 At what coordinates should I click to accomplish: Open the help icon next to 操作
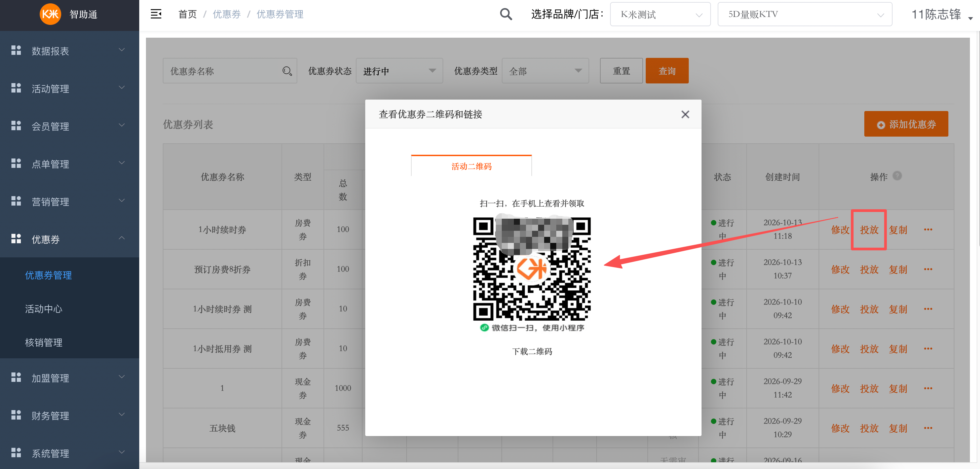897,176
